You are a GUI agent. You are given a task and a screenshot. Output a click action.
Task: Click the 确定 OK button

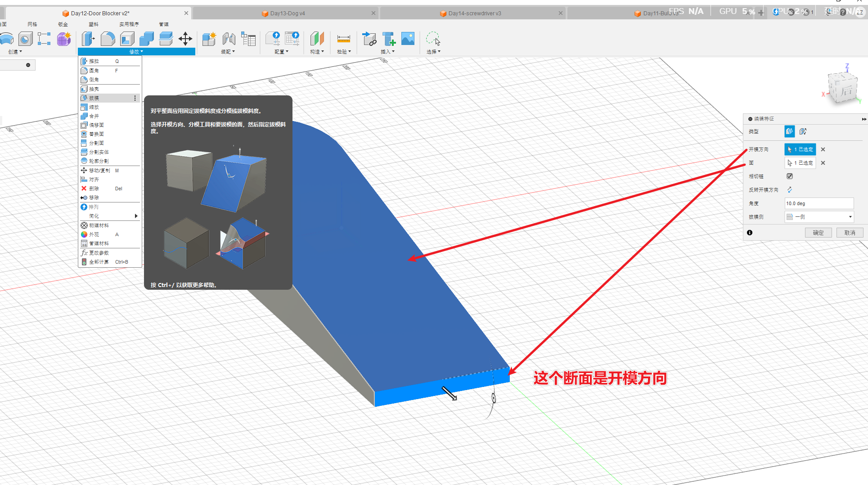click(818, 233)
